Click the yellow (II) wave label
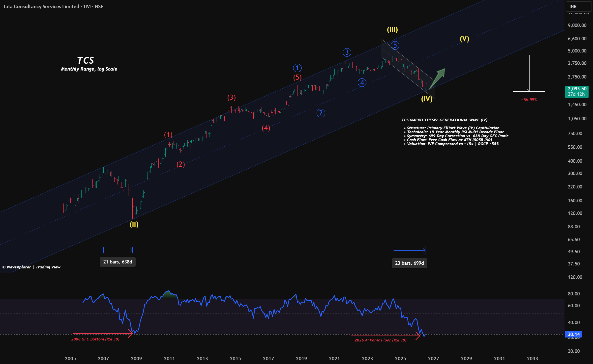The width and height of the screenshot is (593, 364). point(134,225)
